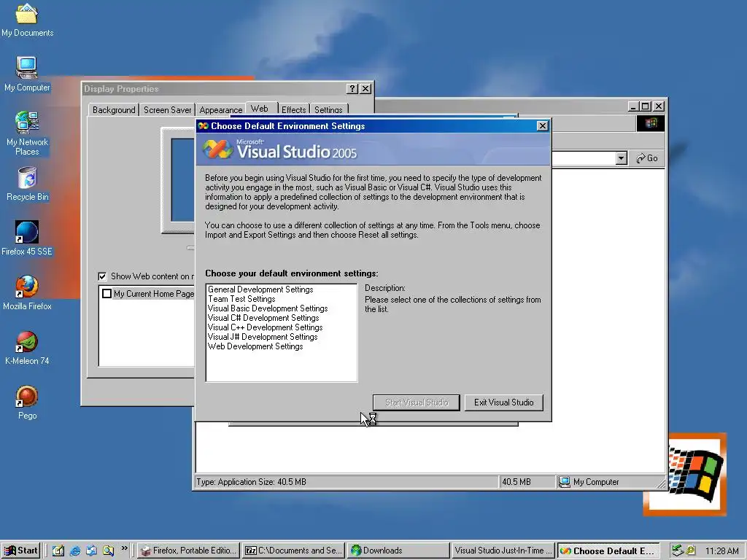Select the Firefox 45 SSE desktop shortcut
This screenshot has height=560, width=747.
point(27,238)
